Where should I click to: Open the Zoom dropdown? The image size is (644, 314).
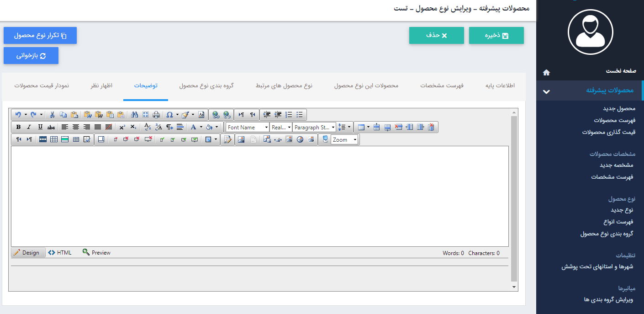coord(344,140)
